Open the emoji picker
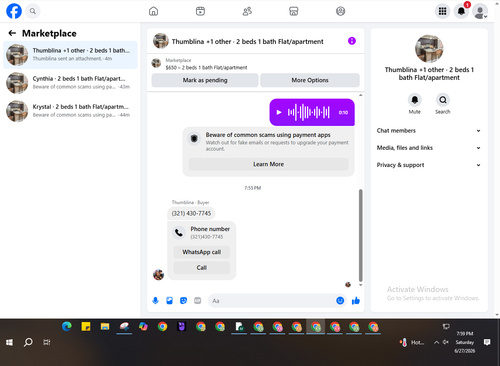 340,301
